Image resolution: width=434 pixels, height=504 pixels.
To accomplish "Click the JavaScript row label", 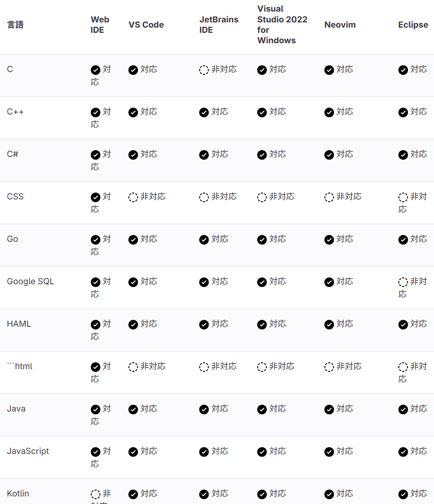I will [x=28, y=451].
